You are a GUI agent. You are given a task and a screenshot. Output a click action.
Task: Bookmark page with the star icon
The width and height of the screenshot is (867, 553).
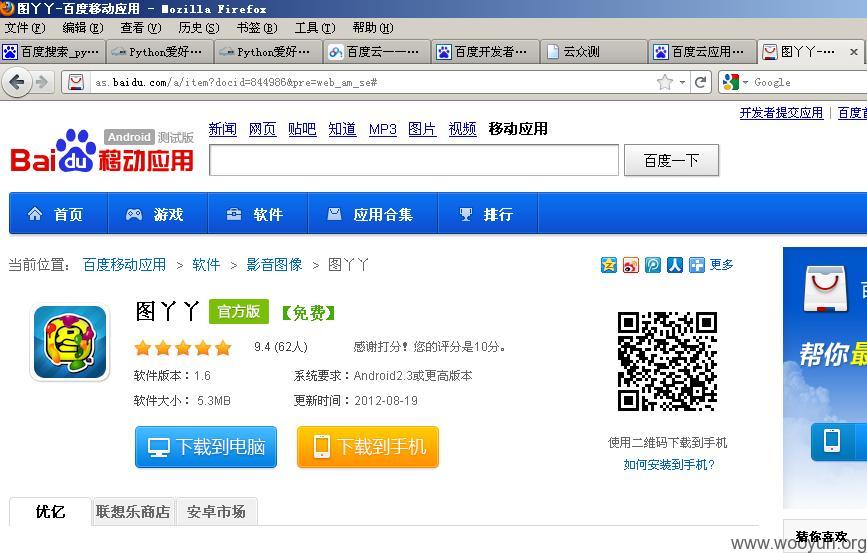665,82
